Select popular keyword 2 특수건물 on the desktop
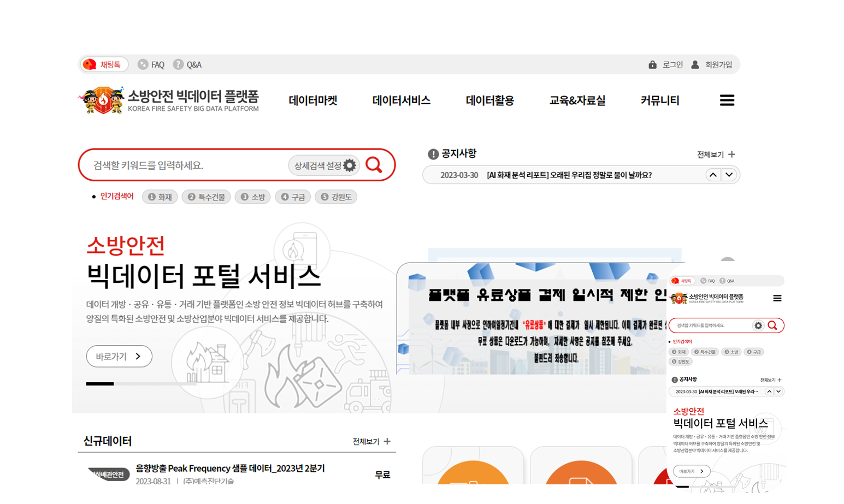 [x=206, y=197]
